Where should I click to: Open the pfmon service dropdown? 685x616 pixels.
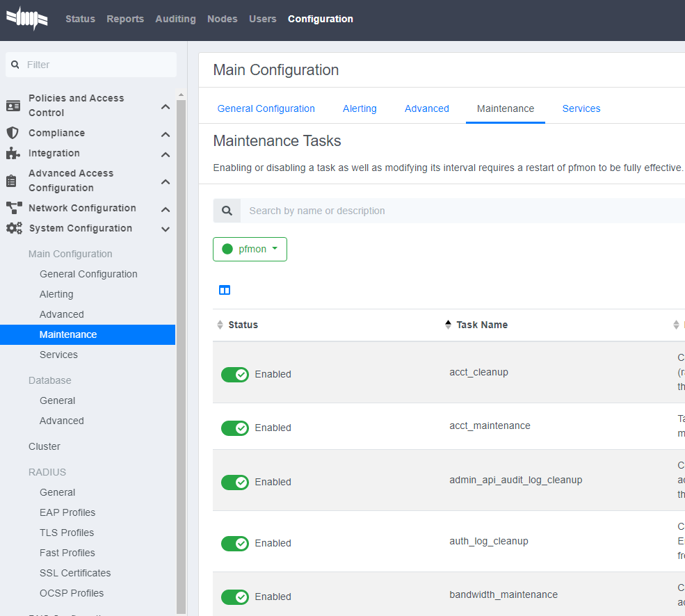point(250,249)
